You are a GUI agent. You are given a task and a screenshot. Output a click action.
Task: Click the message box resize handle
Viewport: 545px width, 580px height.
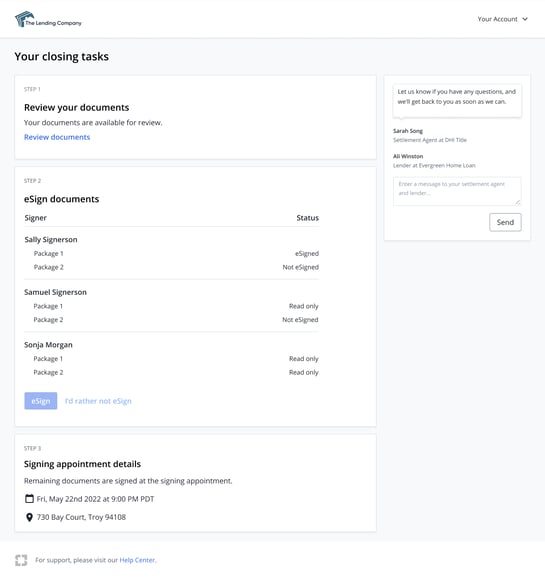(x=518, y=202)
